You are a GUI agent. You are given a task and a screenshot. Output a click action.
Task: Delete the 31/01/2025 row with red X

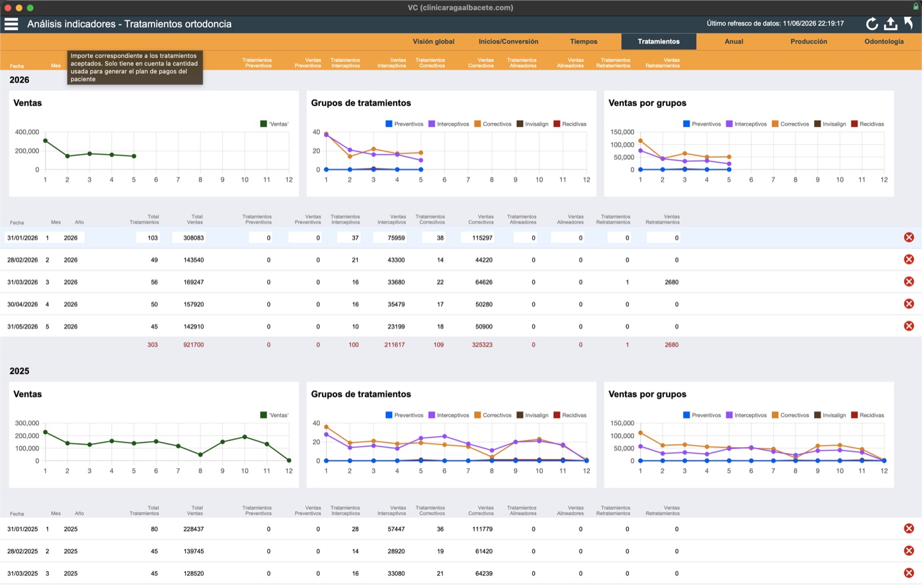(909, 528)
